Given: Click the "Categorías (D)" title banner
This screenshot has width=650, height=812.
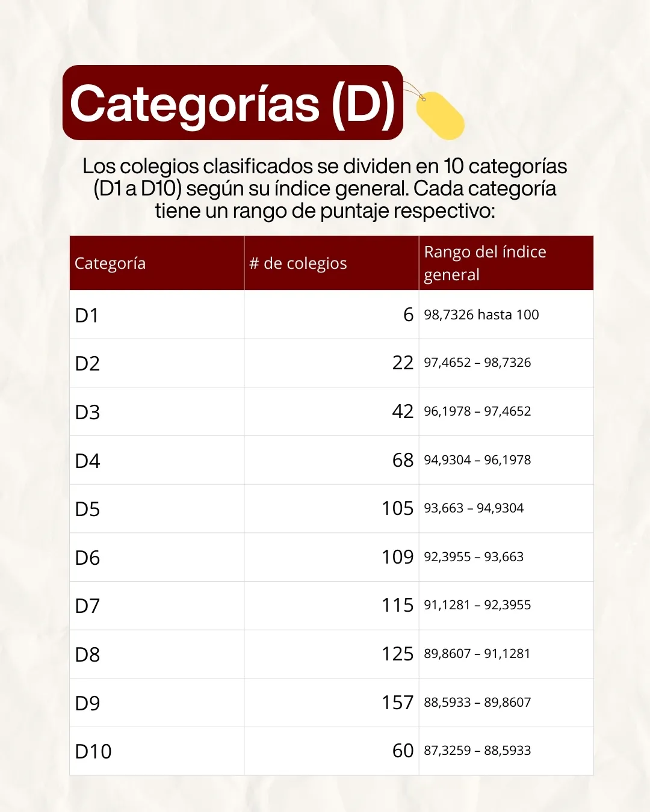Looking at the screenshot, I should click(x=232, y=103).
